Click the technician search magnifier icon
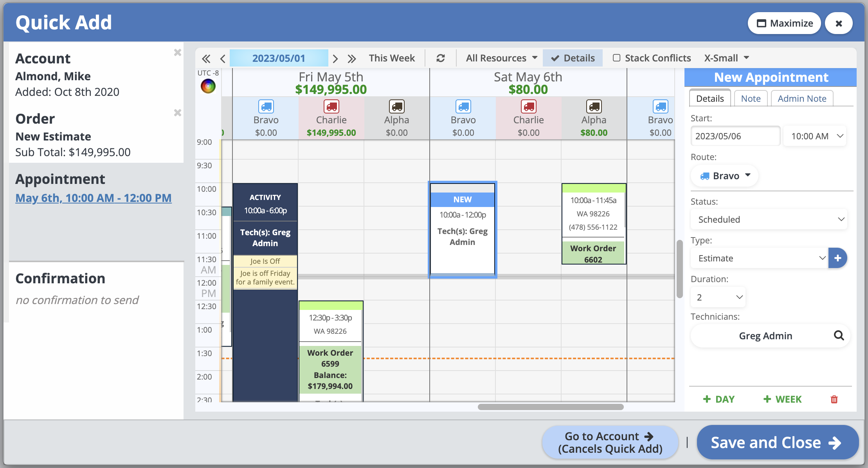The width and height of the screenshot is (868, 468). (839, 335)
